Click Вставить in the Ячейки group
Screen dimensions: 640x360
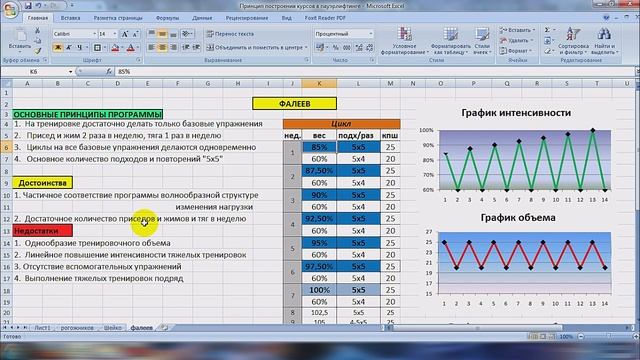(x=517, y=30)
